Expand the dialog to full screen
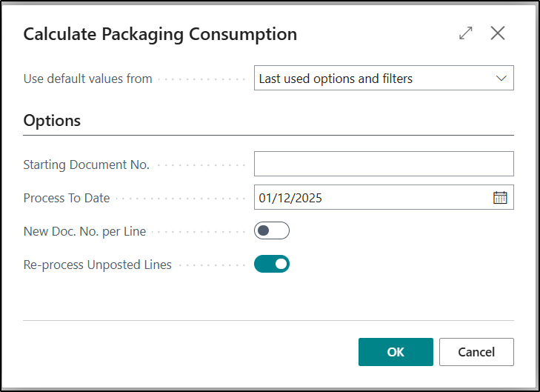Image resolution: width=540 pixels, height=392 pixels. coord(466,33)
